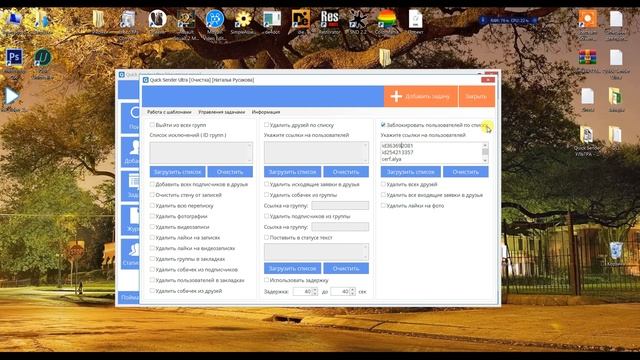Viewport: 640px width, 360px height.
Task: Select the cerf.alya line in list
Action: pos(392,159)
